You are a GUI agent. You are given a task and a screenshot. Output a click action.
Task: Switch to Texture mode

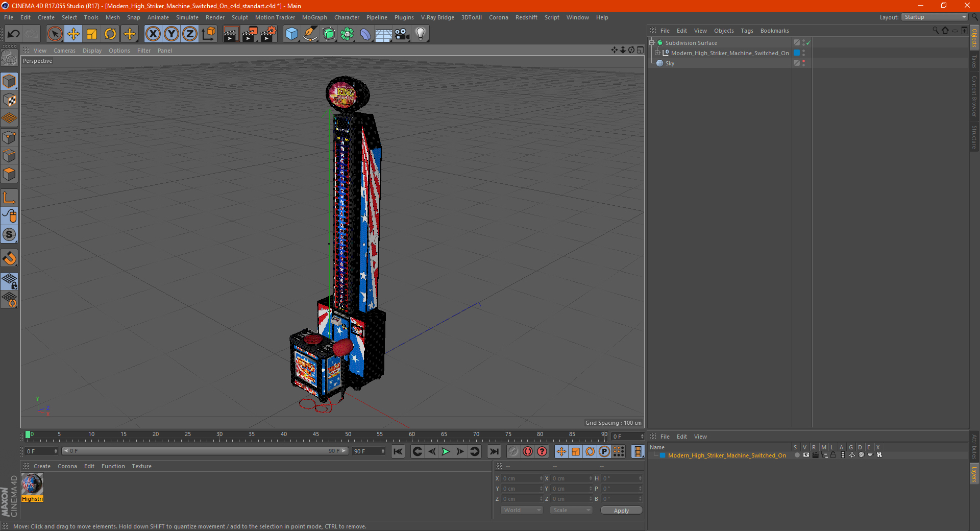(9, 100)
